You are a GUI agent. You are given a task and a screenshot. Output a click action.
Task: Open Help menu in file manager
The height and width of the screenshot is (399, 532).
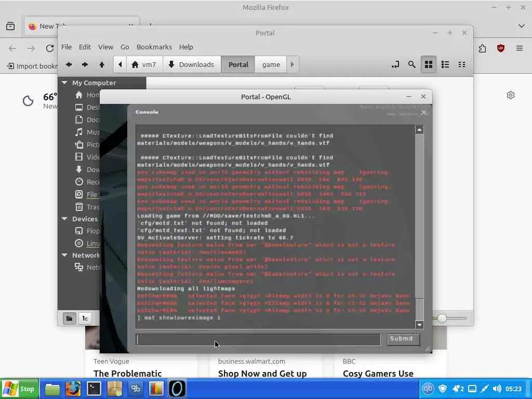click(x=186, y=47)
